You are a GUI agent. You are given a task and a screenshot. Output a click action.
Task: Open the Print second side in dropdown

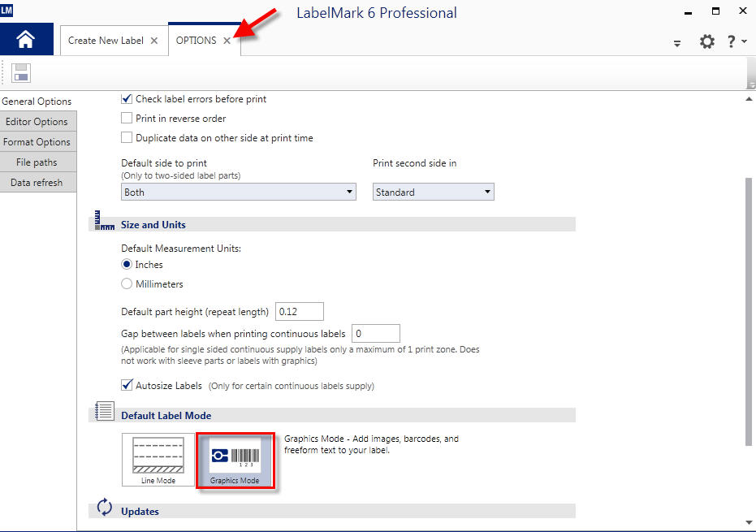pos(434,192)
